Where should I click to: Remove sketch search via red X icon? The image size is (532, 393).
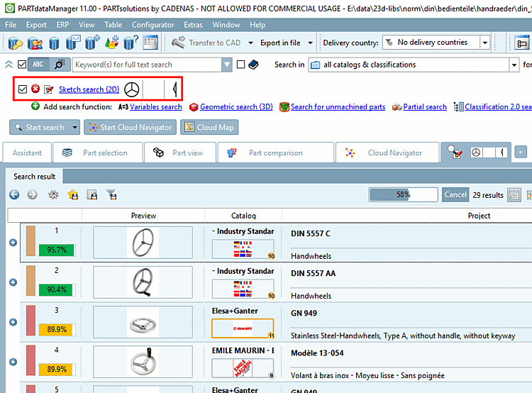click(35, 89)
